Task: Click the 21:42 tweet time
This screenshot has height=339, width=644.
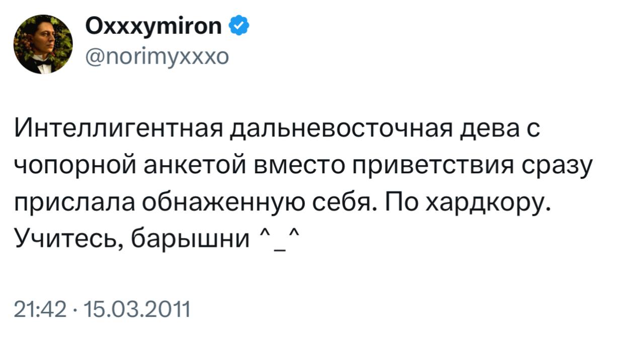Action: pos(42,305)
